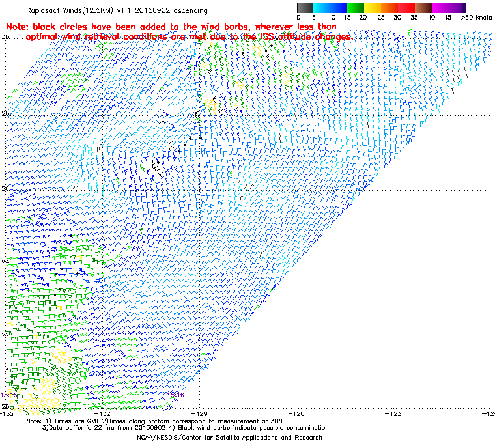This screenshot has width=495, height=448.
Task: Click the longitude label '-126'
Action: click(296, 413)
